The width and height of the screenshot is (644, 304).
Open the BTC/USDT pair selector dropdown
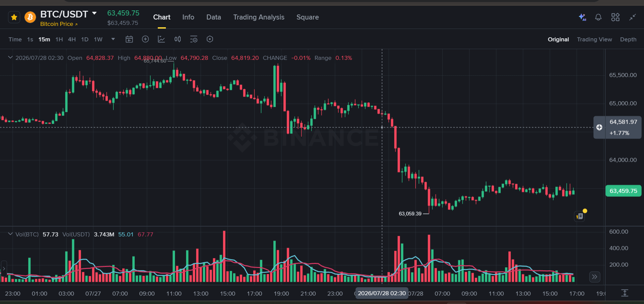[x=94, y=13]
